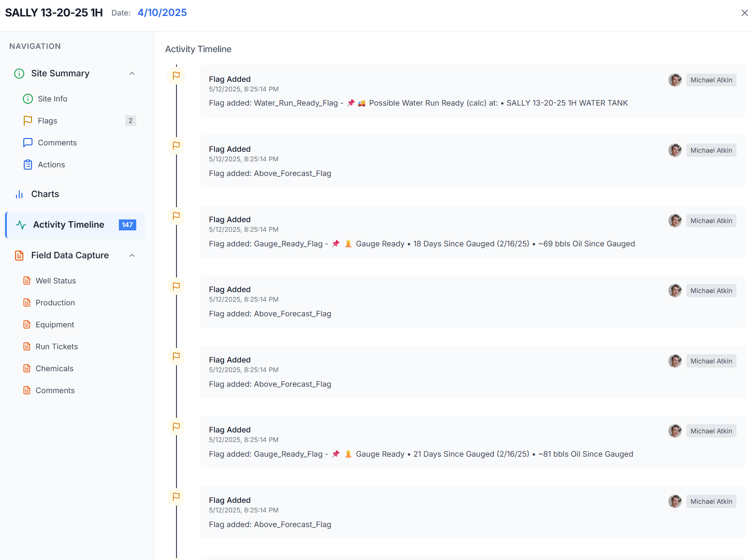The width and height of the screenshot is (753, 560).
Task: Click the first flag marker on the timeline
Action: coord(176,75)
